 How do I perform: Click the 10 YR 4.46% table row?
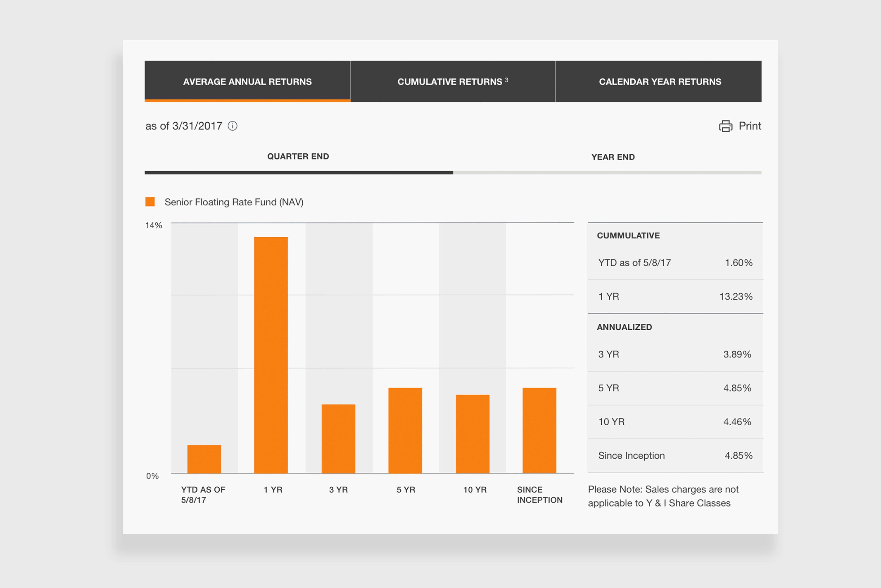click(x=675, y=422)
